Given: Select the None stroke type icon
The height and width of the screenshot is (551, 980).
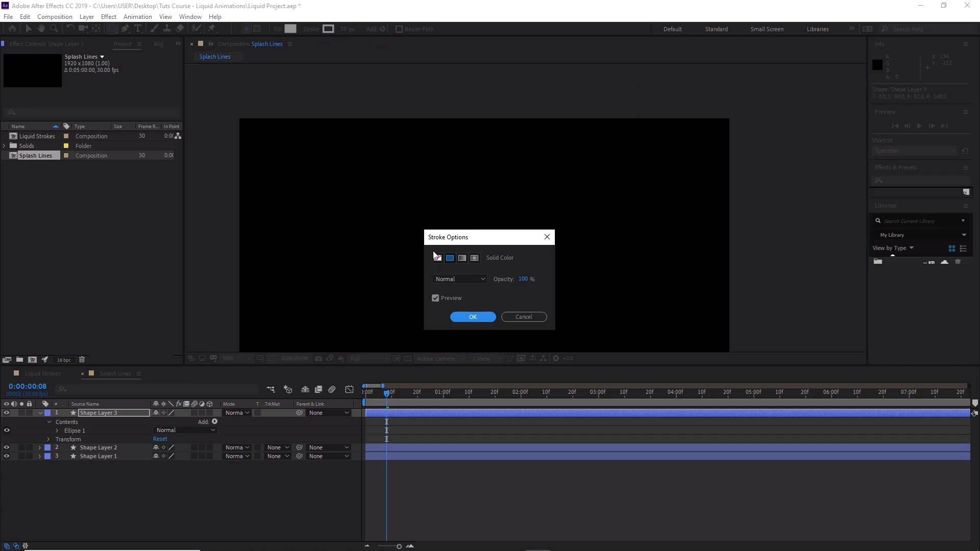Looking at the screenshot, I should click(x=437, y=258).
